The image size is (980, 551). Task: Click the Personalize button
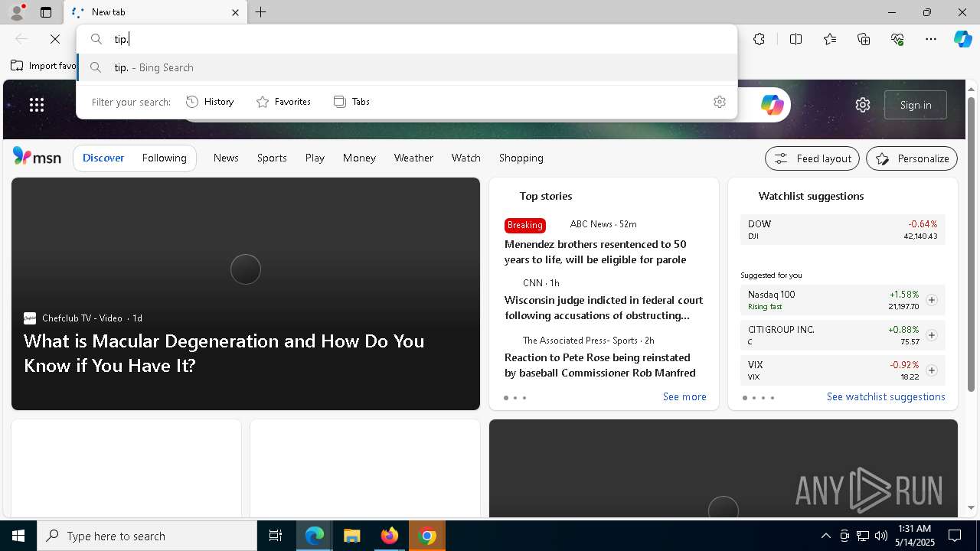point(912,158)
